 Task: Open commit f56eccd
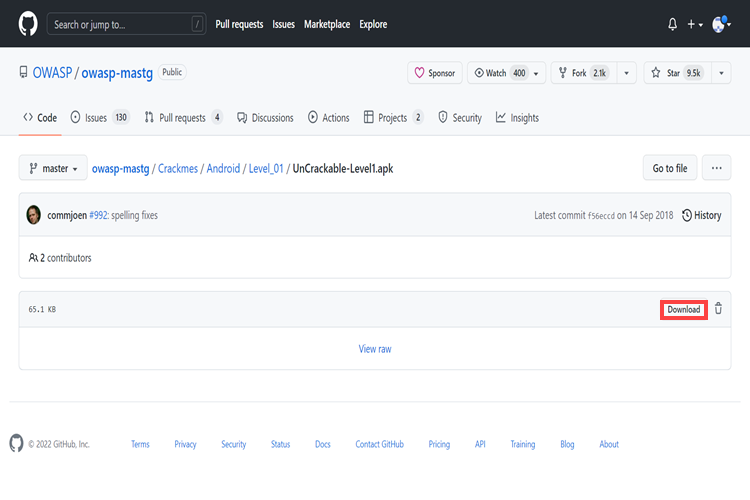[x=601, y=216]
